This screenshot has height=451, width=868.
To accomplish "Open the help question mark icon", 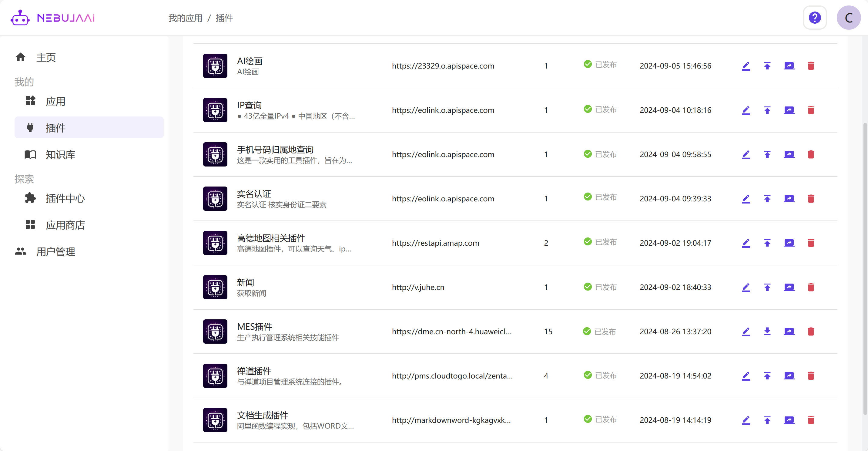I will pyautogui.click(x=814, y=18).
